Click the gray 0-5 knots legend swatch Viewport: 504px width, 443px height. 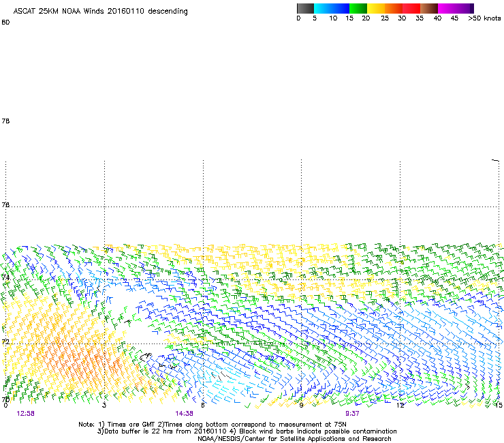306,8
